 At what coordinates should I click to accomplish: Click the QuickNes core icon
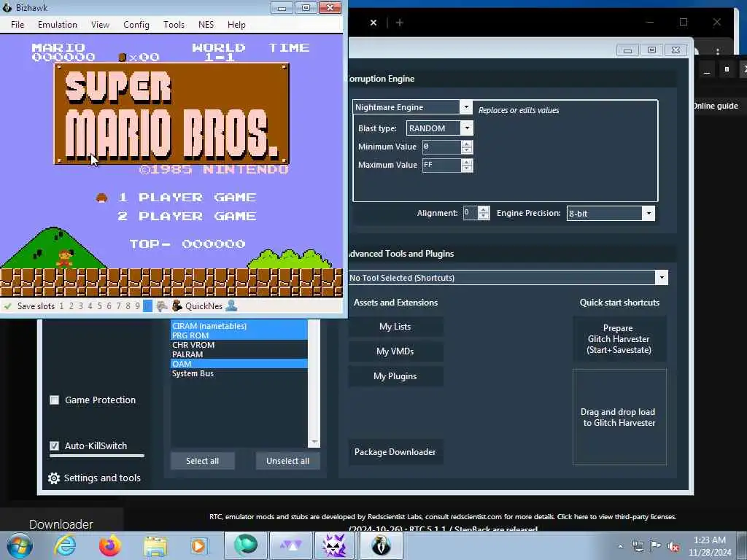pyautogui.click(x=177, y=306)
